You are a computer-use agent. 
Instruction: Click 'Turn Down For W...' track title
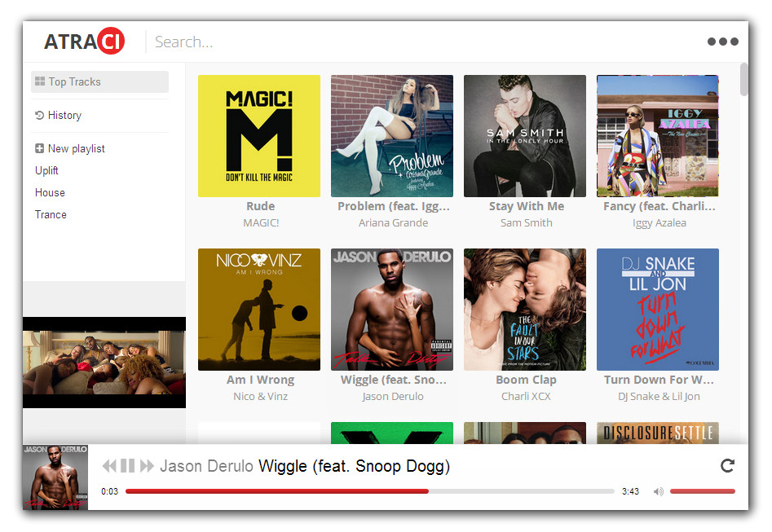[659, 380]
